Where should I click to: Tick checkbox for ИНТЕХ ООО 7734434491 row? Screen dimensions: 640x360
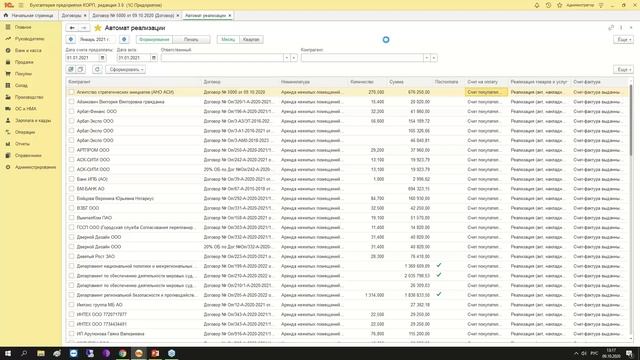coord(71,324)
